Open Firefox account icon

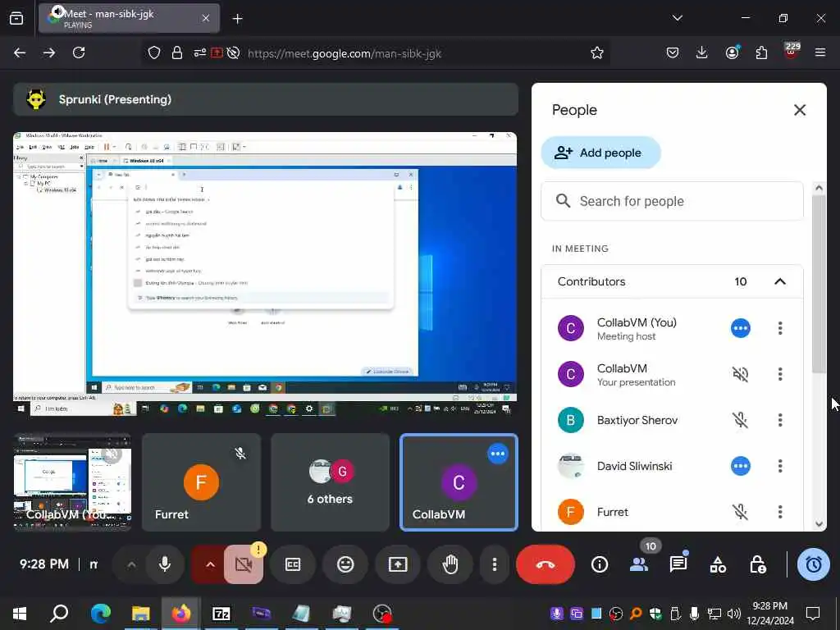733,52
